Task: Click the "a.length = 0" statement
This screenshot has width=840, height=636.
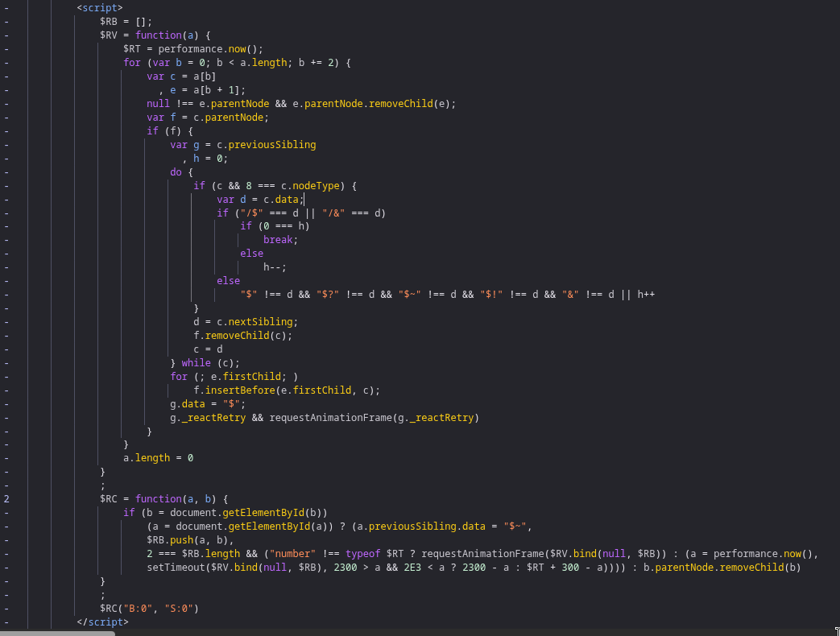Action: point(158,458)
